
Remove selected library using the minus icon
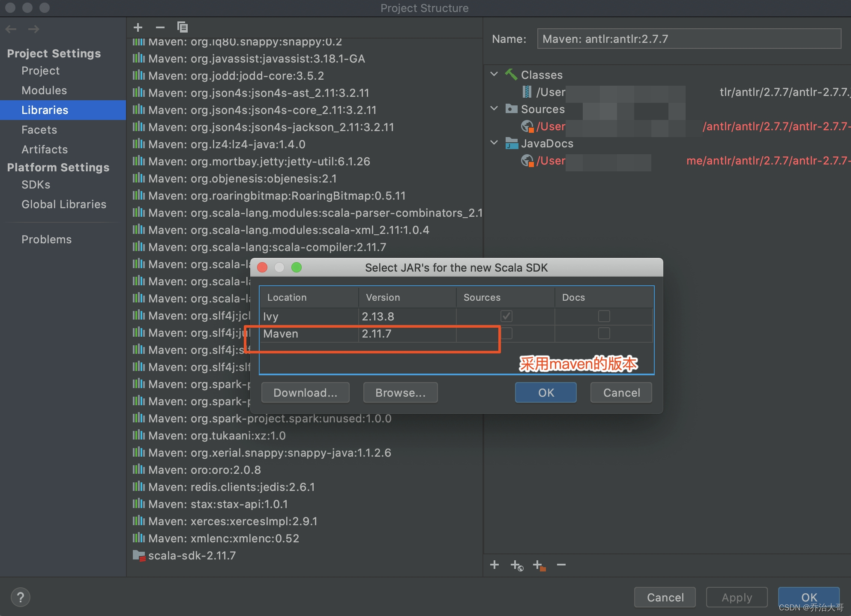(x=160, y=27)
